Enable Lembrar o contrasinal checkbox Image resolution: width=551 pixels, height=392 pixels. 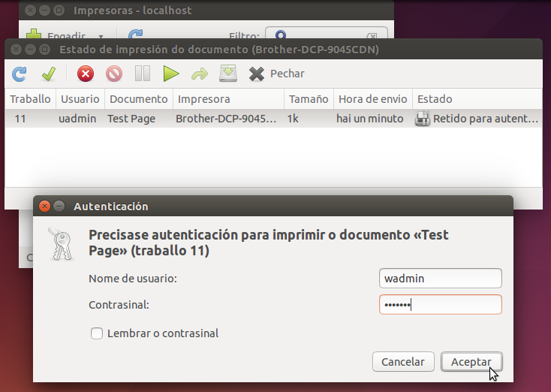pyautogui.click(x=97, y=333)
